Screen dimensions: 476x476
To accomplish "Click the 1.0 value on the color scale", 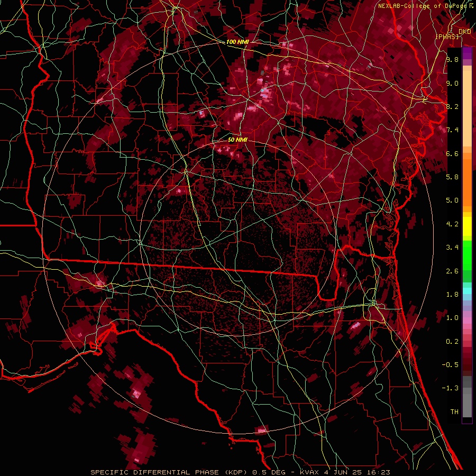I will 452,317.
